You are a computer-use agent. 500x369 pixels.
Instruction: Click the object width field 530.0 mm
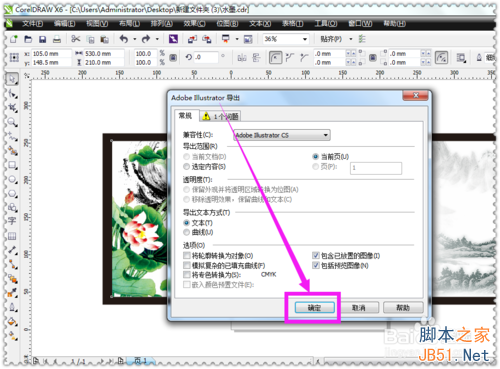coord(104,54)
